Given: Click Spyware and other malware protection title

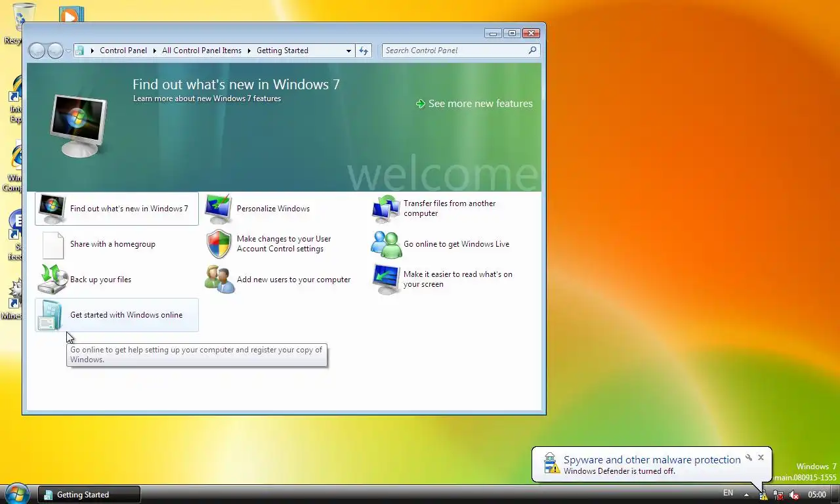Looking at the screenshot, I should click(x=652, y=460).
